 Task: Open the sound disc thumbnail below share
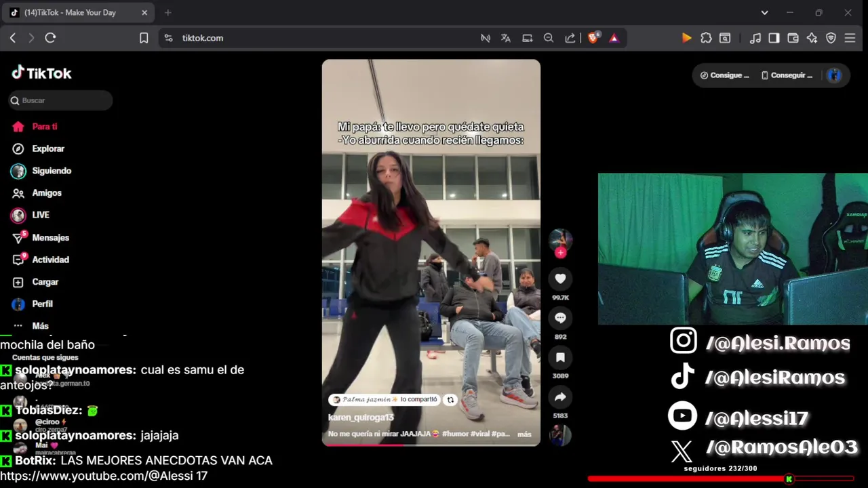[x=560, y=435]
